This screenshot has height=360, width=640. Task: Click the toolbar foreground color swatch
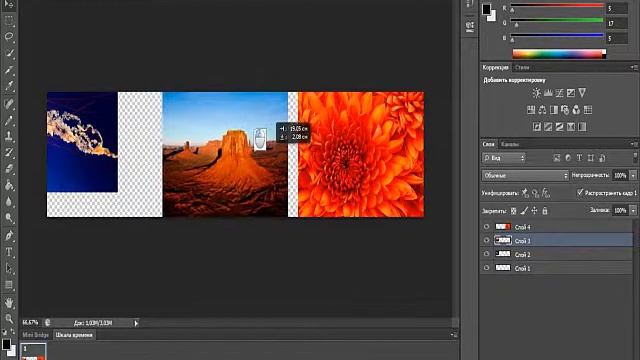6,344
